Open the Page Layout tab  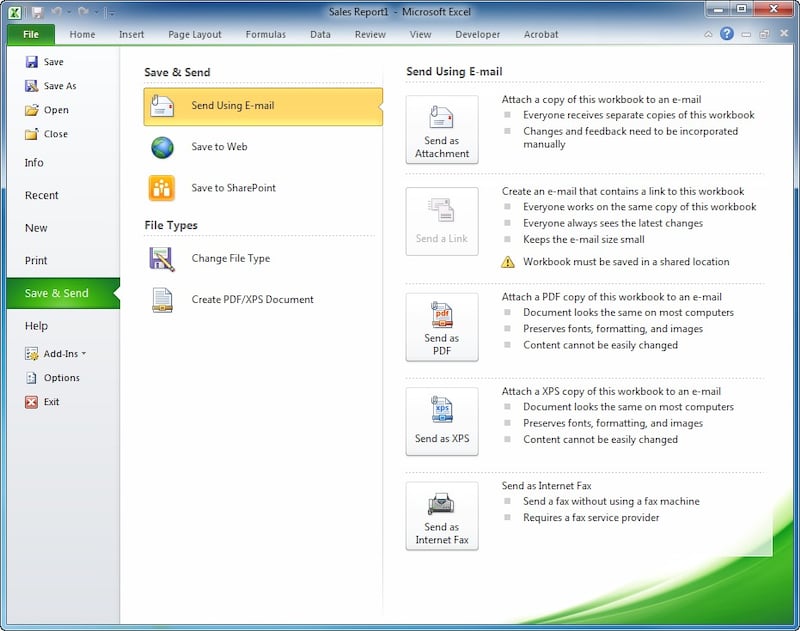[x=195, y=34]
